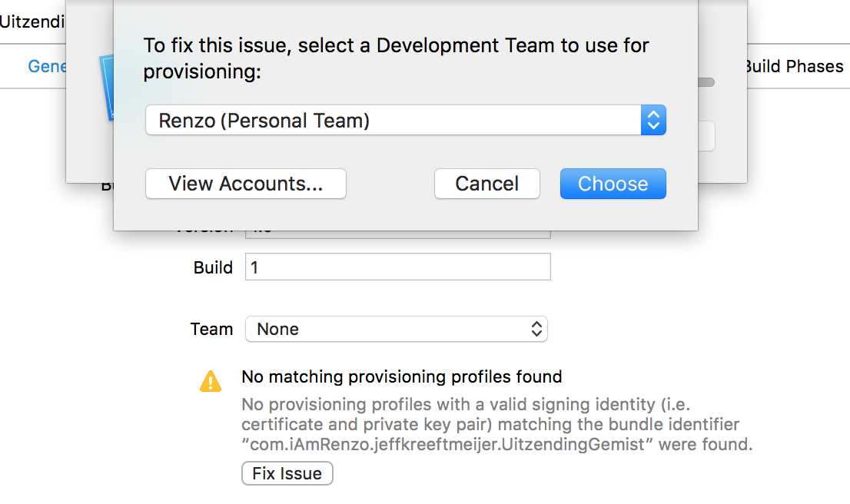The image size is (850, 504).
Task: Cancel the provisioning team dialog
Action: 487,184
